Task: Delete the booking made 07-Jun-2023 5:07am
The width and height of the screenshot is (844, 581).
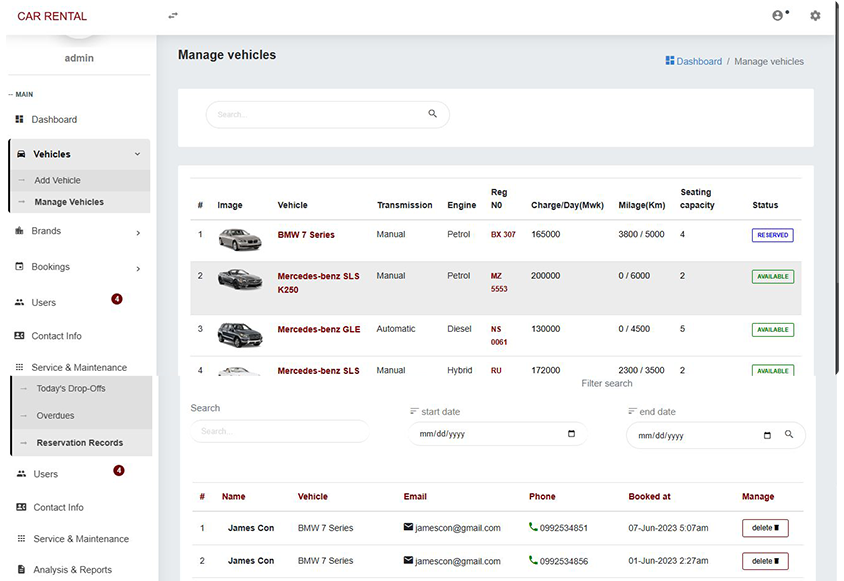Action: [x=765, y=528]
